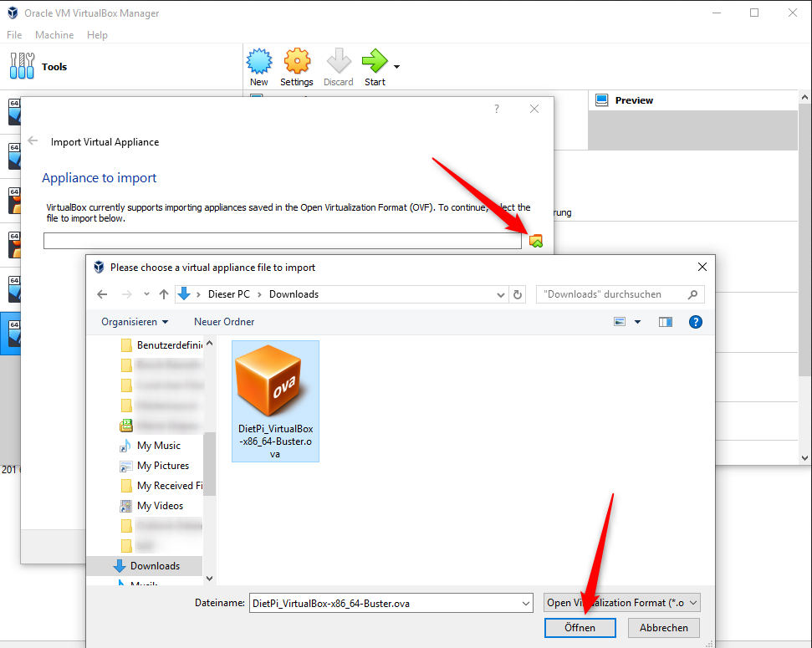Click the Preview panel header in VirtualBox
This screenshot has width=812, height=648.
click(x=693, y=100)
